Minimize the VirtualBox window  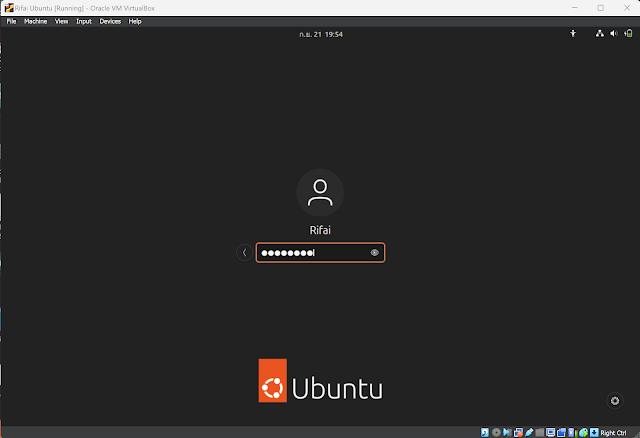574,8
